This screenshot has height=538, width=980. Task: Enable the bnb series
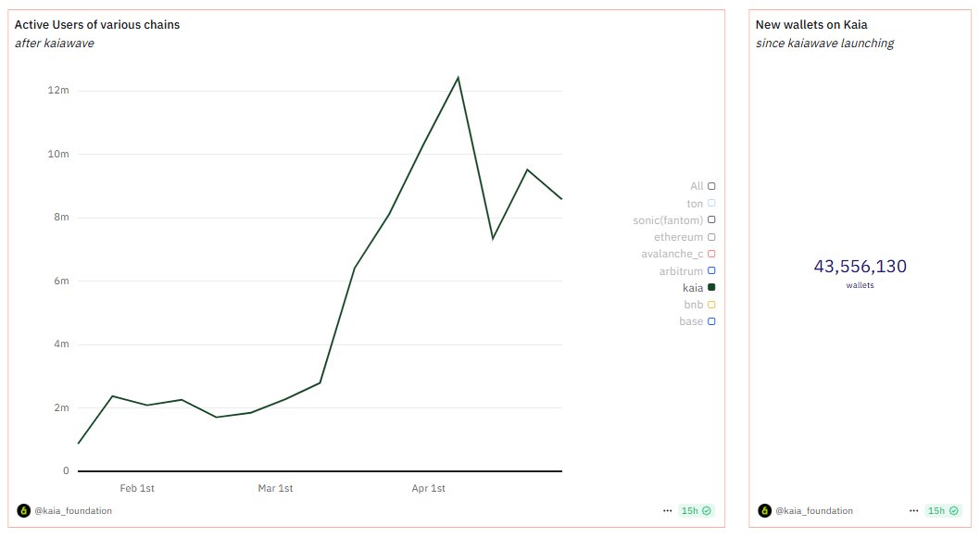[711, 305]
